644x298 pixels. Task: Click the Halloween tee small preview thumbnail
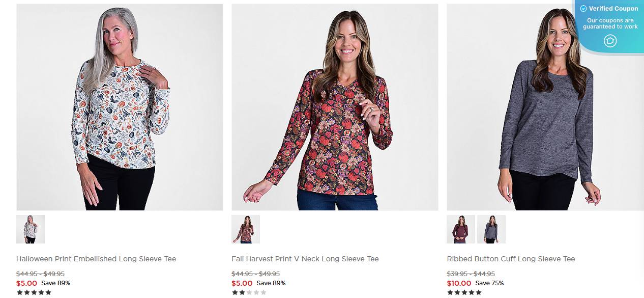click(x=31, y=229)
